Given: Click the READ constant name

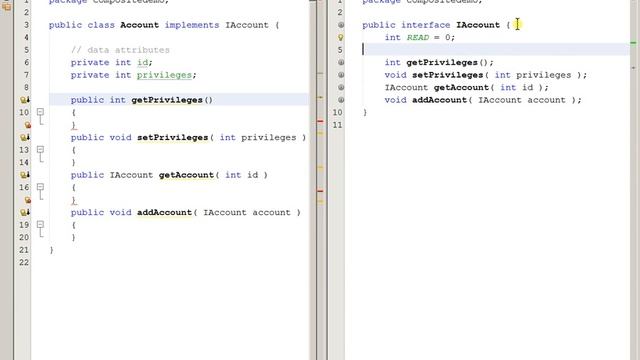Looking at the screenshot, I should 418,38.
